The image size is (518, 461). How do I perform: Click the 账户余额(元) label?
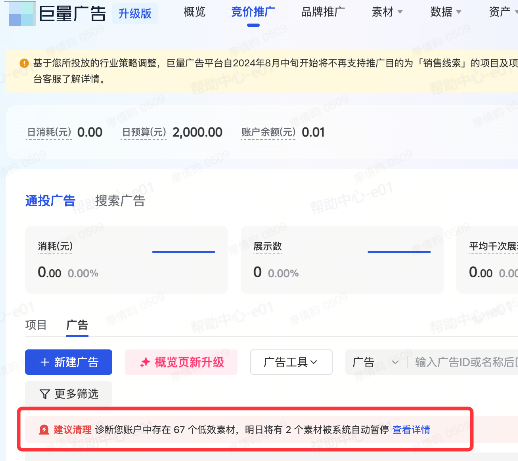(268, 132)
